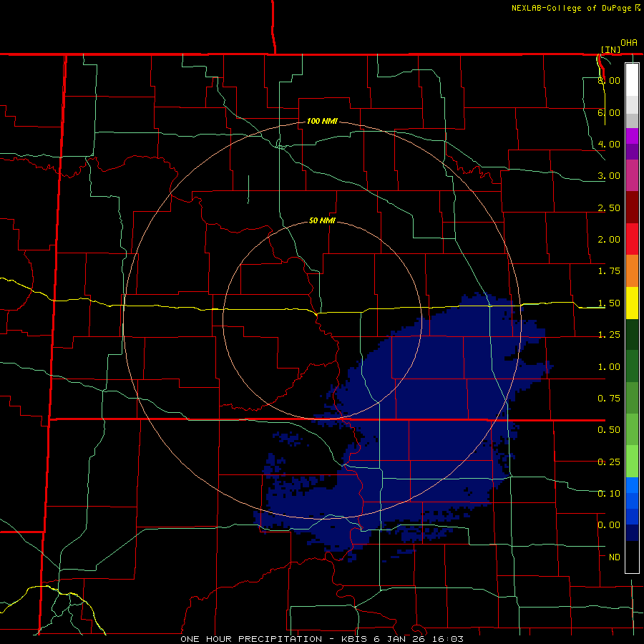This screenshot has height=644, width=644.
Task: Click the 2.50 legend value
Action: (609, 208)
